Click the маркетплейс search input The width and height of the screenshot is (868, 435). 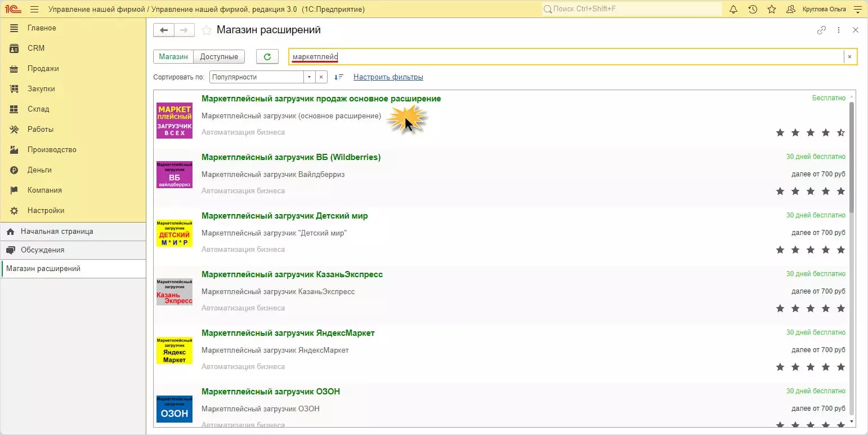click(x=566, y=57)
